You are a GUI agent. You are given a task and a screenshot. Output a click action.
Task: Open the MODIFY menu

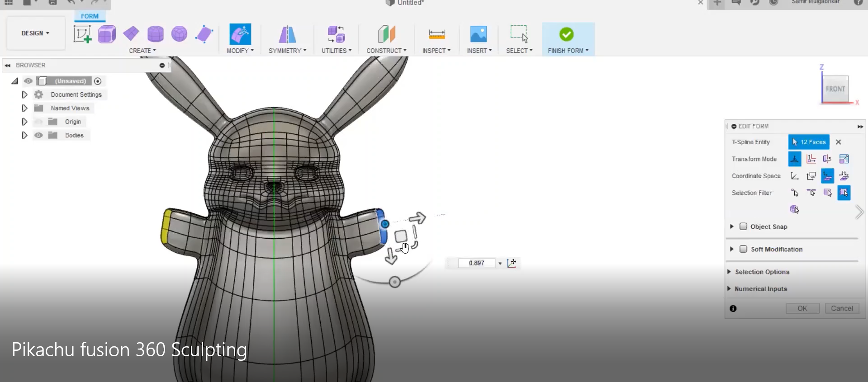pyautogui.click(x=240, y=51)
